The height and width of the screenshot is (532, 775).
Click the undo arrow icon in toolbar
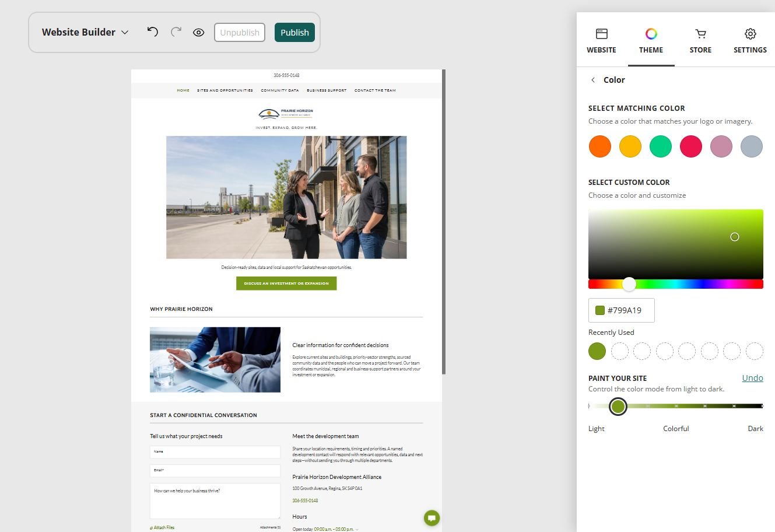pyautogui.click(x=153, y=32)
